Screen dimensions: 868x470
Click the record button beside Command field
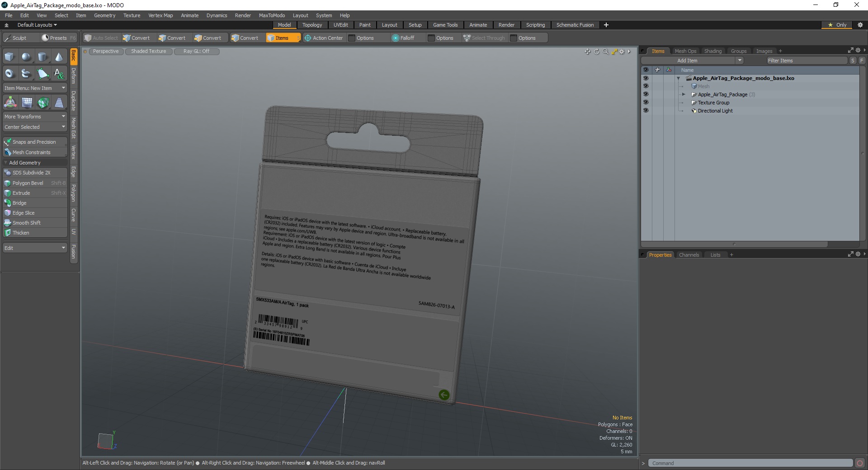coord(860,463)
